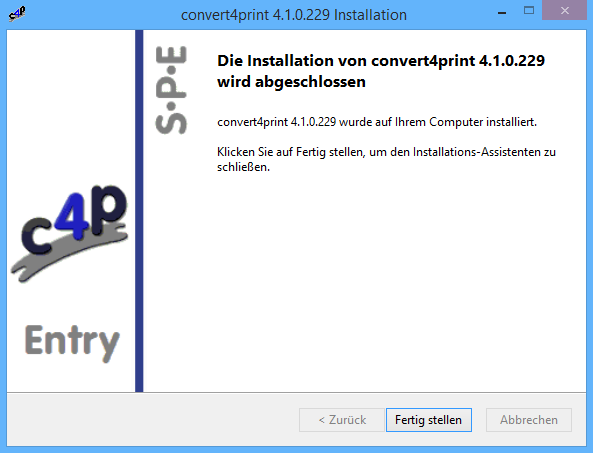Click the dark blue vertical divider bar
Screen dimensions: 593x453
point(139,211)
